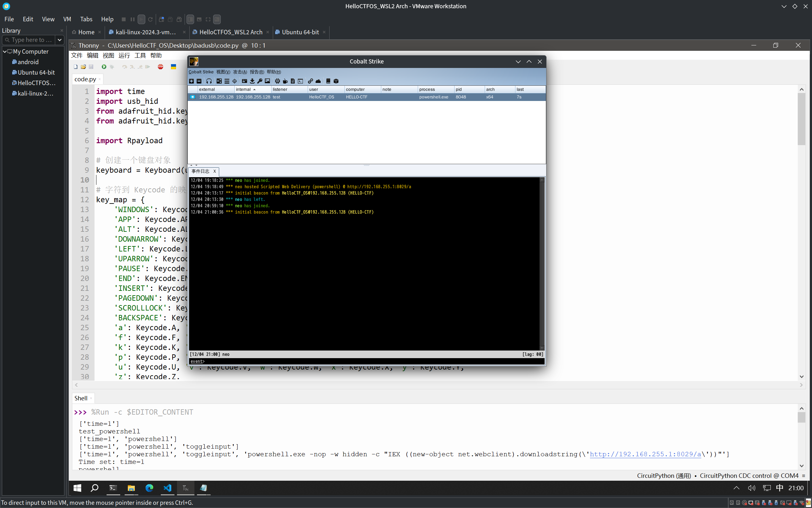Toggle VMware power on play button

coord(141,19)
